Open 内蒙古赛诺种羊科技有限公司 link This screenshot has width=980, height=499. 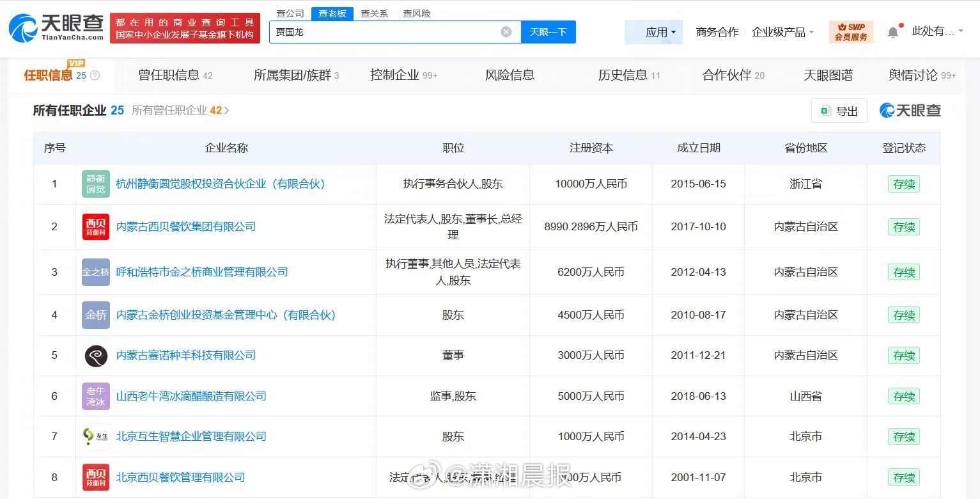[x=186, y=355]
